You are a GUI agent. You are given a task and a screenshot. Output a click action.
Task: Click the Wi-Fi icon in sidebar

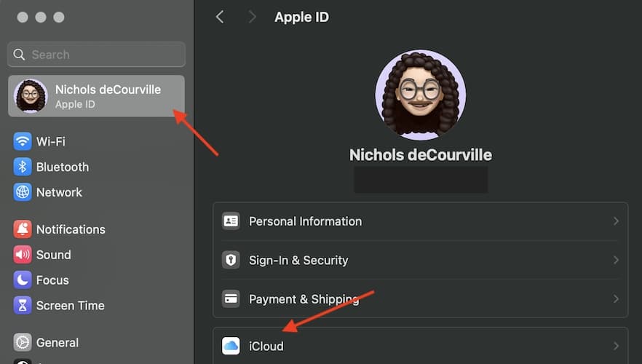coord(23,141)
